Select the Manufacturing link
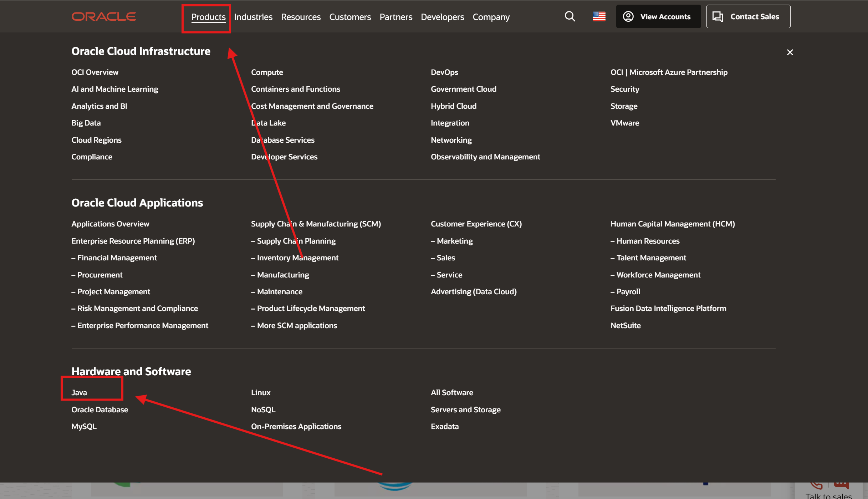Image resolution: width=868 pixels, height=499 pixels. 280,275
